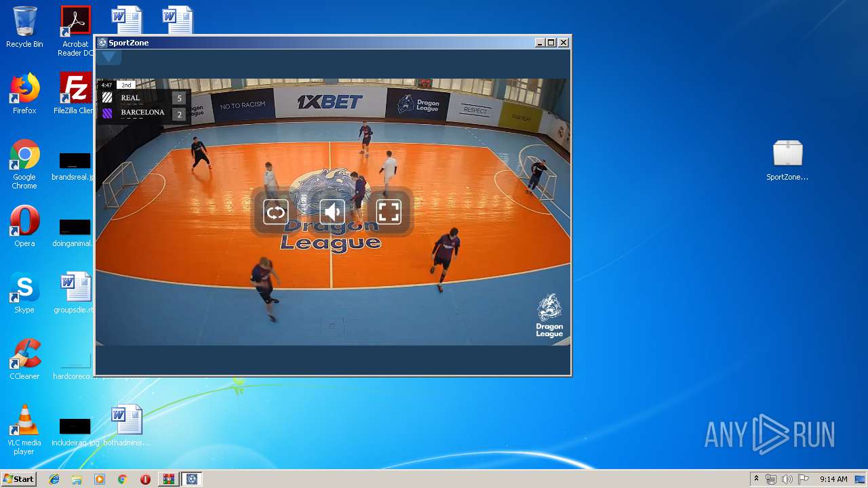The image size is (868, 488).
Task: Click Opera icon in taskbar
Action: pos(145,479)
